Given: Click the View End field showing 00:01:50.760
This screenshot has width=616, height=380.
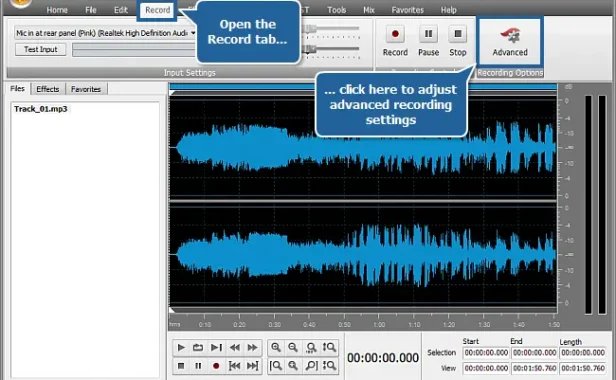Looking at the screenshot, I should tap(534, 368).
